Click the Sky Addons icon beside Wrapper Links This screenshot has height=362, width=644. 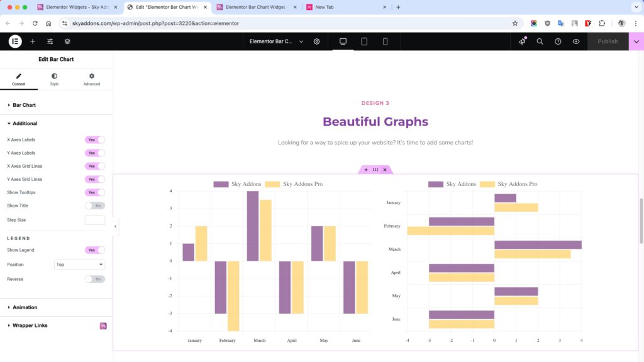point(103,326)
